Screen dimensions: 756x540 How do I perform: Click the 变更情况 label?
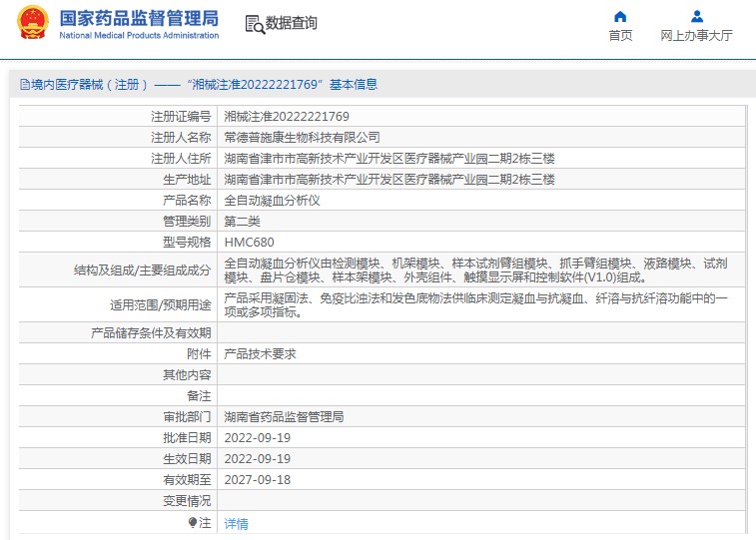click(x=187, y=501)
